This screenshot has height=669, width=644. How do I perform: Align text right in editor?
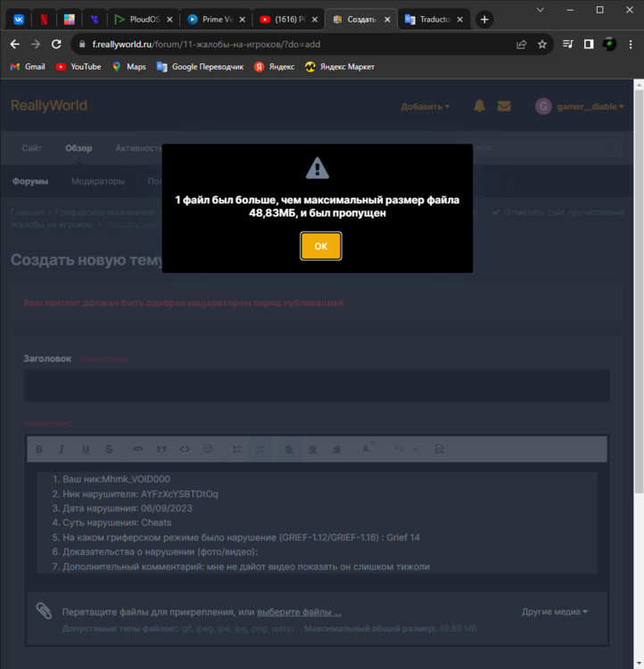pyautogui.click(x=336, y=450)
